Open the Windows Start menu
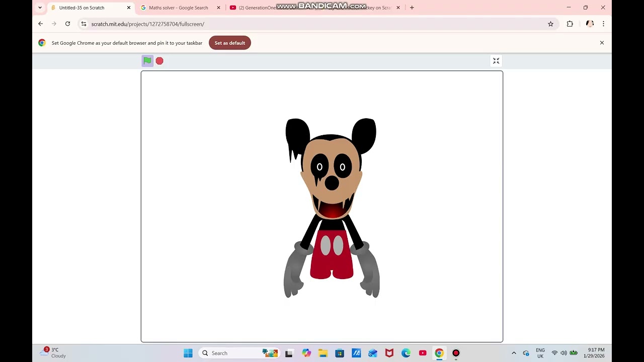 click(188, 353)
